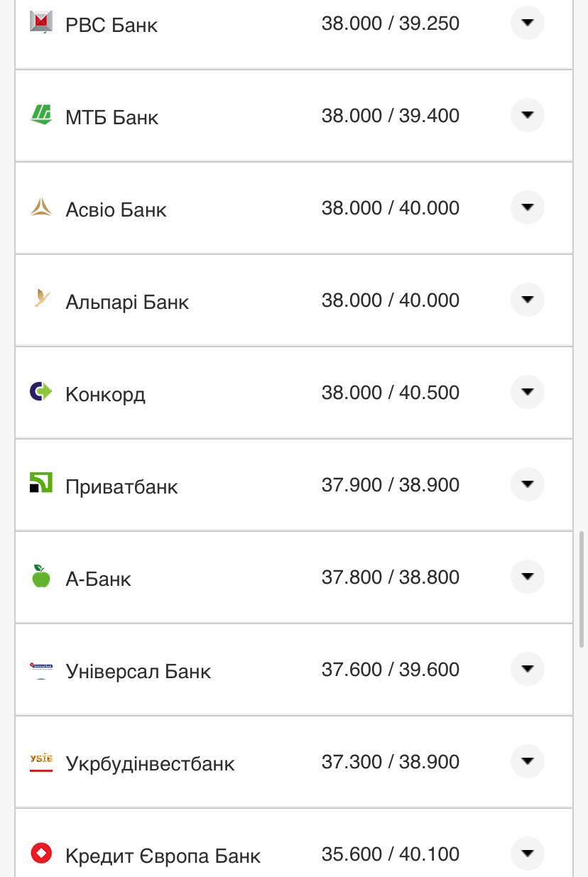The width and height of the screenshot is (588, 877).
Task: Click the Укрбудінвестбанк УБІБ logo
Action: (41, 761)
